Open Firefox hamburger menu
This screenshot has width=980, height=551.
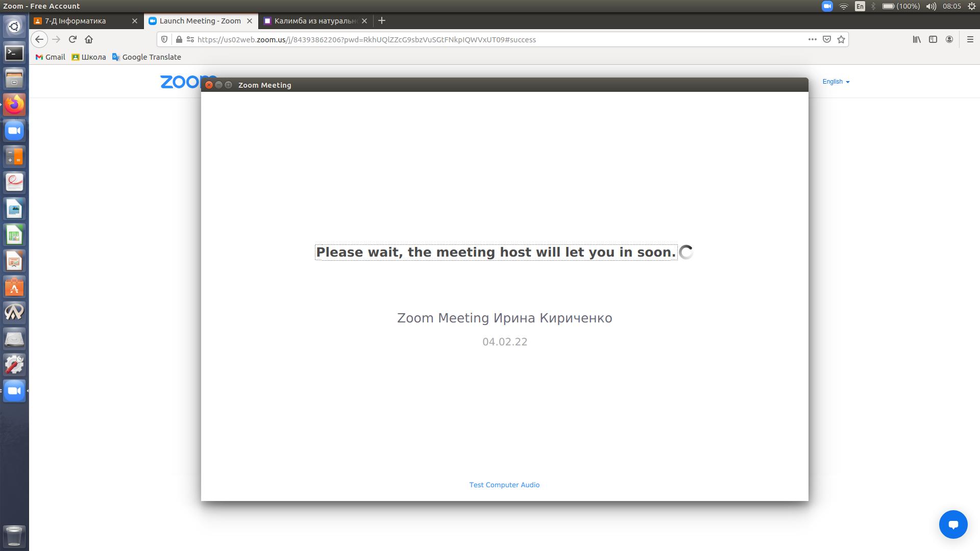point(970,39)
